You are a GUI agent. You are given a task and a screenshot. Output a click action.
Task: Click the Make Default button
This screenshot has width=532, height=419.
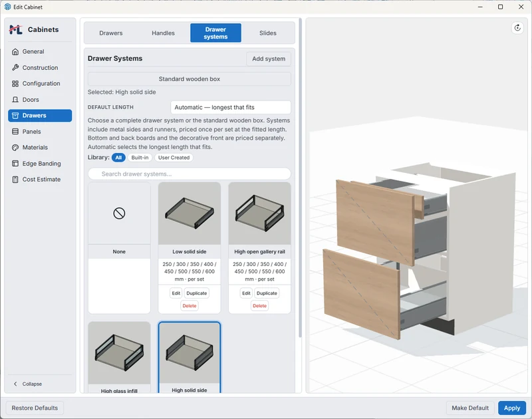click(470, 408)
